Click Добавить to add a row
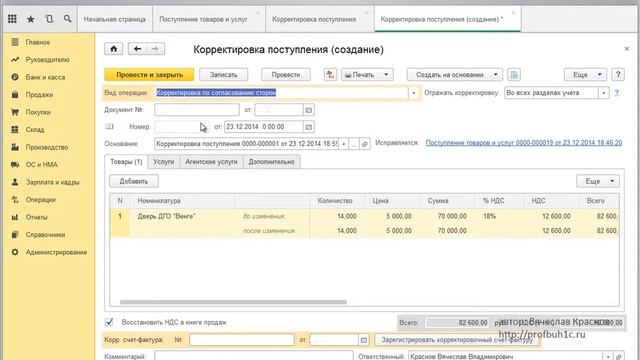Viewport: 640px width, 360px height. [x=134, y=181]
